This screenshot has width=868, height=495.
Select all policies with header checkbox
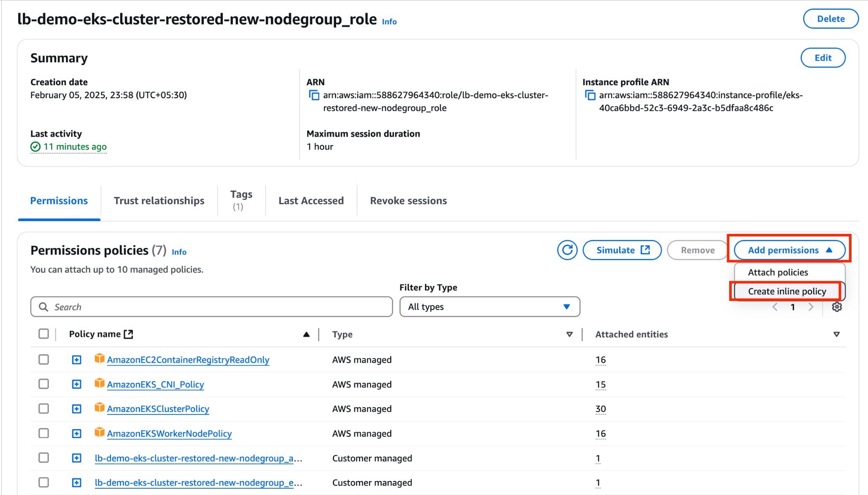coord(44,334)
